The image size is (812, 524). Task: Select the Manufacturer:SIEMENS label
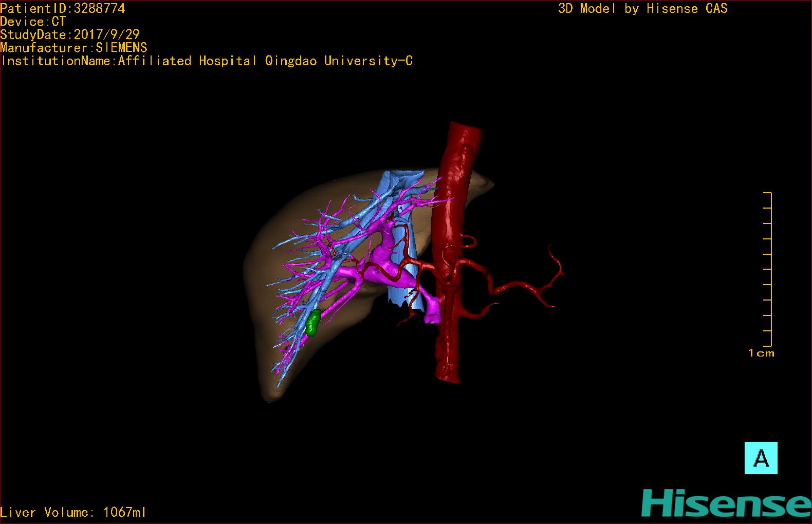pyautogui.click(x=74, y=48)
